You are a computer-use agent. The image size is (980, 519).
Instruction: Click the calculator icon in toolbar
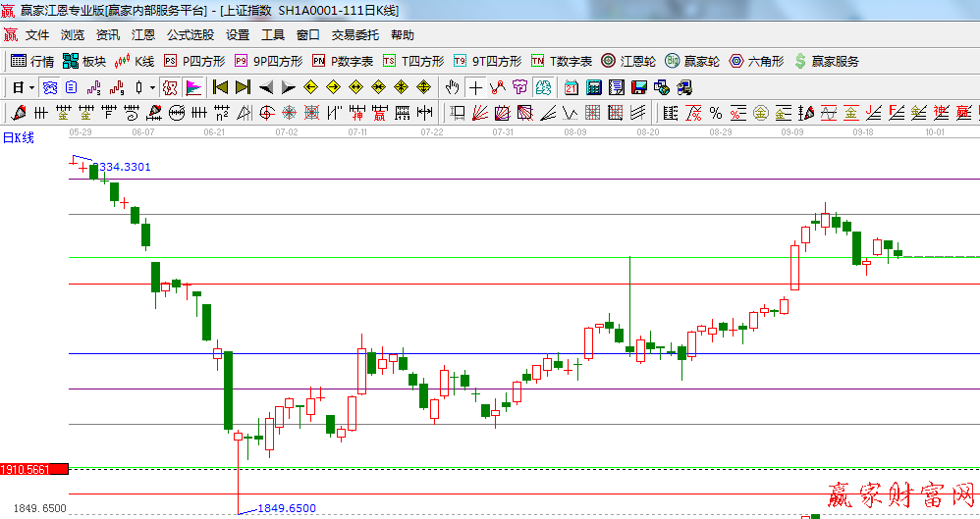(x=593, y=87)
